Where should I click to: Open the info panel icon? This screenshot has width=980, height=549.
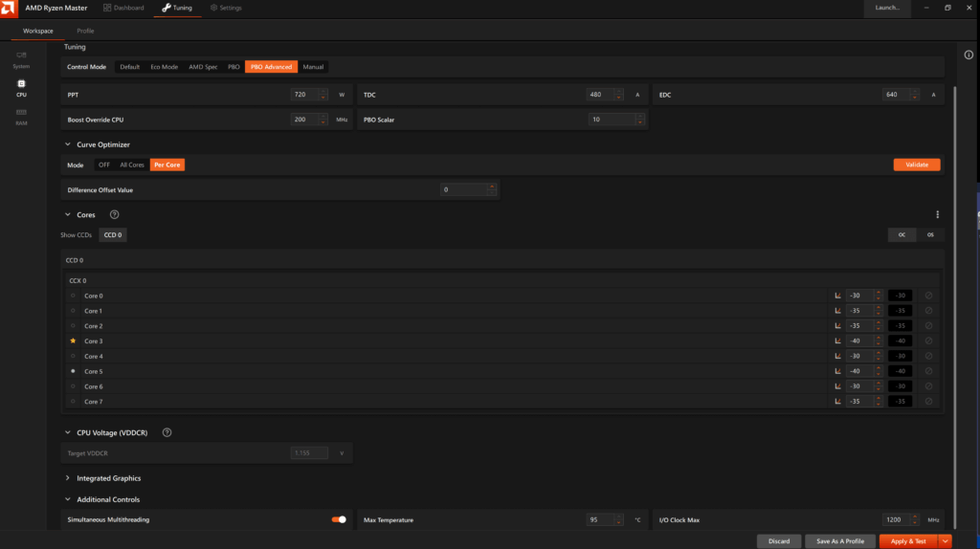pos(969,55)
